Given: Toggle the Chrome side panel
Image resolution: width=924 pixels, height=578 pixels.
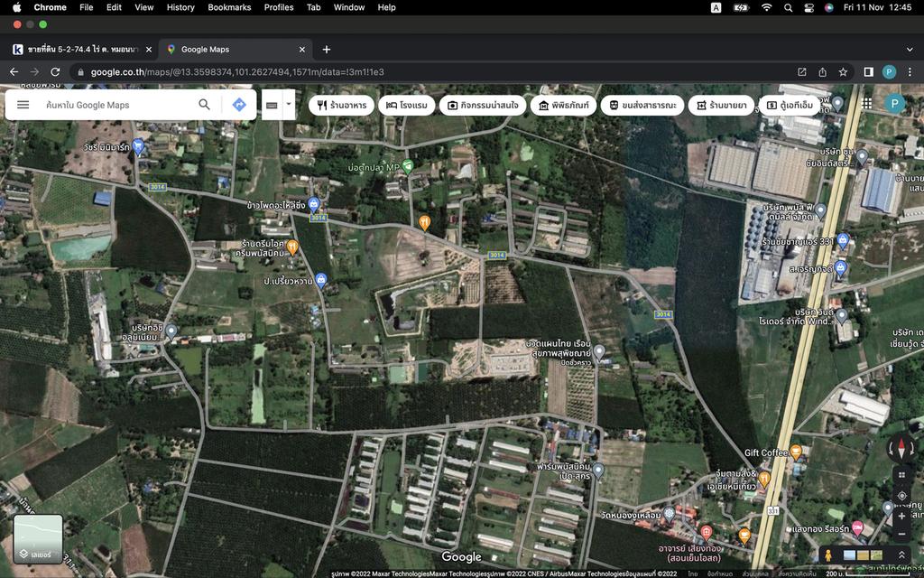Looking at the screenshot, I should (869, 72).
